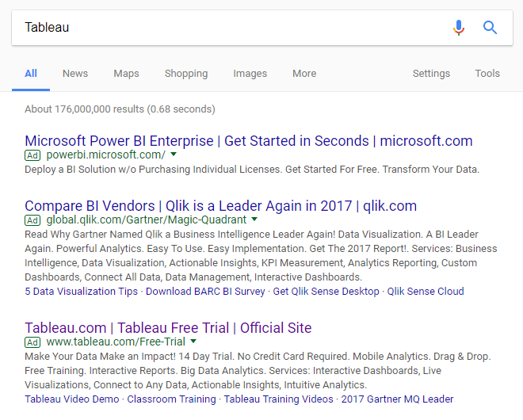
Task: Expand the global.qlik.com ad dropdown arrow
Action: click(254, 220)
